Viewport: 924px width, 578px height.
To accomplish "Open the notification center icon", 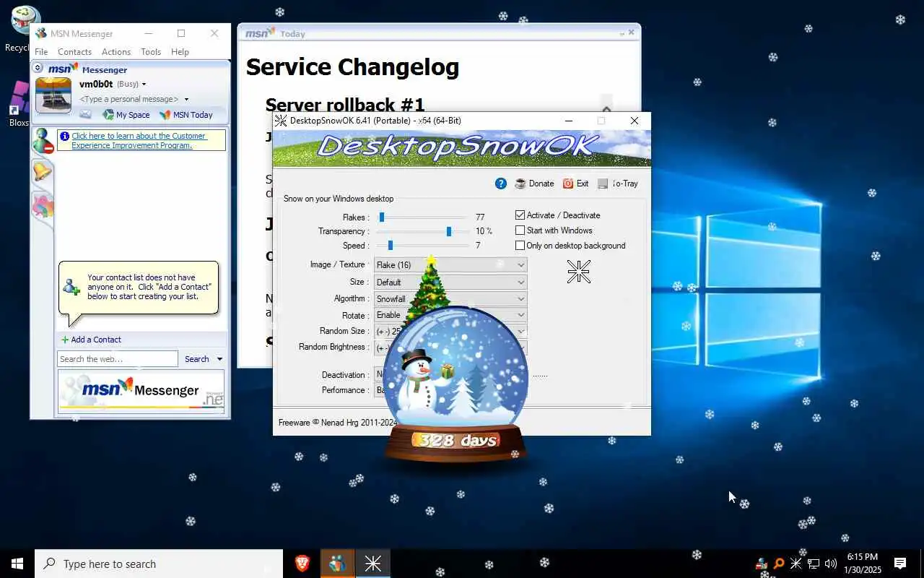I will pyautogui.click(x=900, y=564).
